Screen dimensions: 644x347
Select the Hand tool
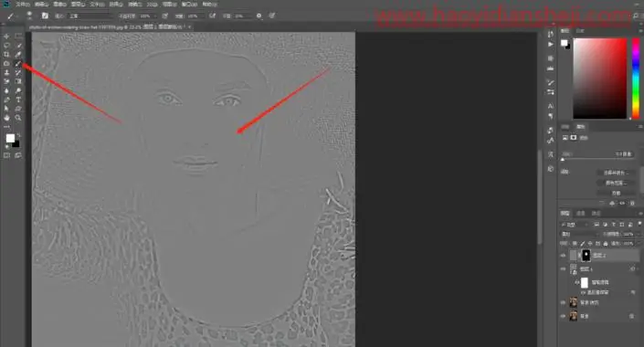click(6, 118)
